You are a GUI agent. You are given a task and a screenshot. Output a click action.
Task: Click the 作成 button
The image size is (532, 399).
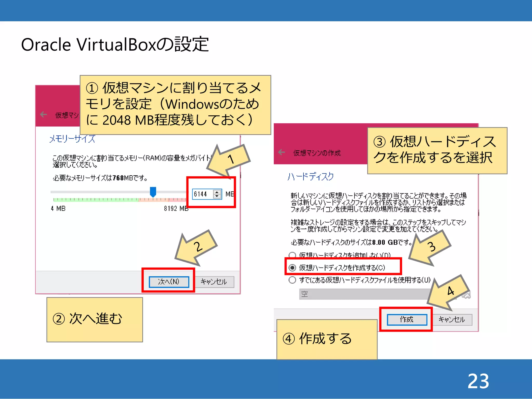click(407, 320)
